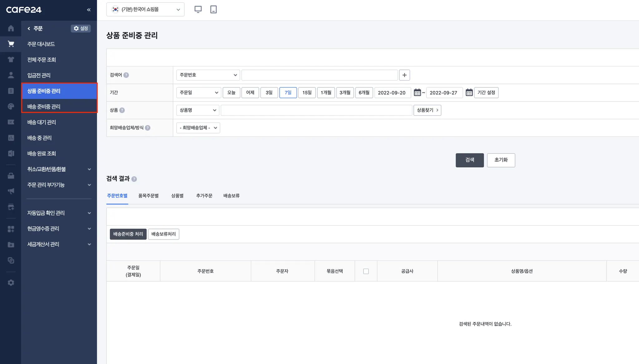
Task: Click the 배송준비중 처리 button
Action: point(128,234)
